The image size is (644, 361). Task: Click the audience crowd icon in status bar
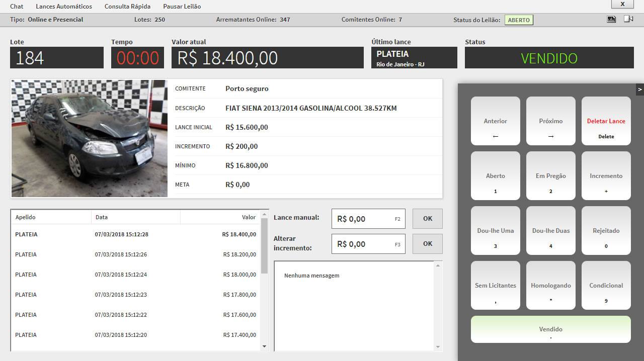click(x=611, y=19)
